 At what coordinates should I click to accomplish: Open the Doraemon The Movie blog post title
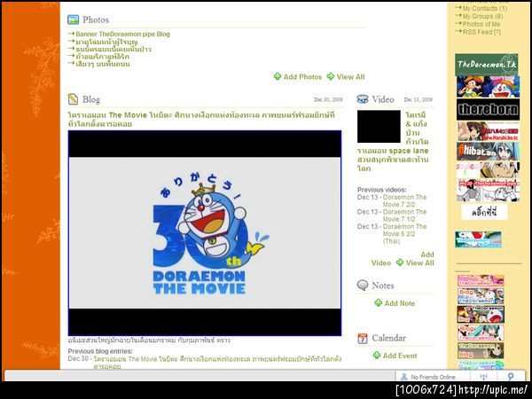pos(201,120)
